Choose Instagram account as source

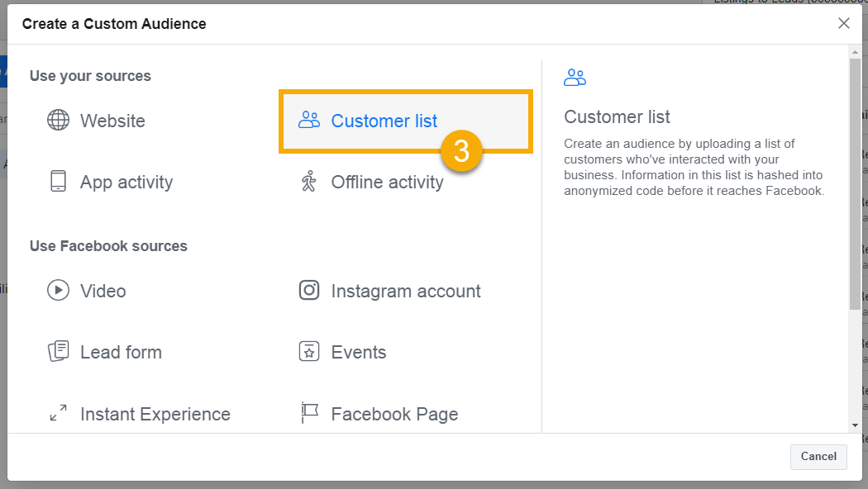(x=406, y=291)
